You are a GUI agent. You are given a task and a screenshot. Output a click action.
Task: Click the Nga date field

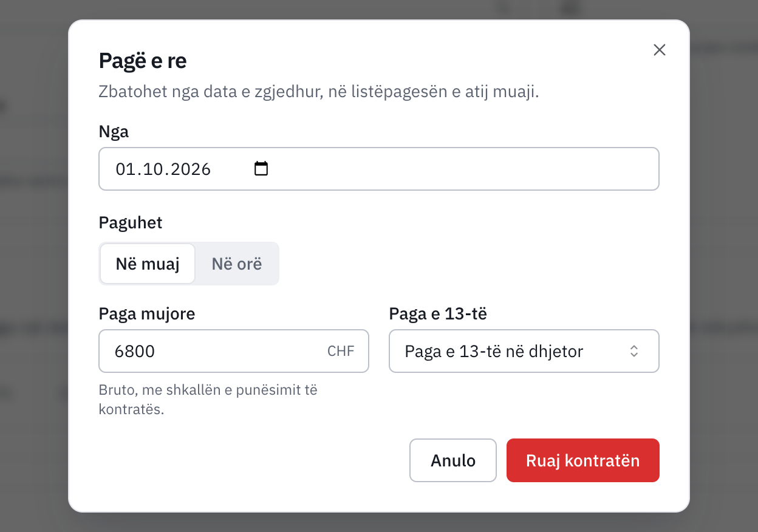point(379,169)
